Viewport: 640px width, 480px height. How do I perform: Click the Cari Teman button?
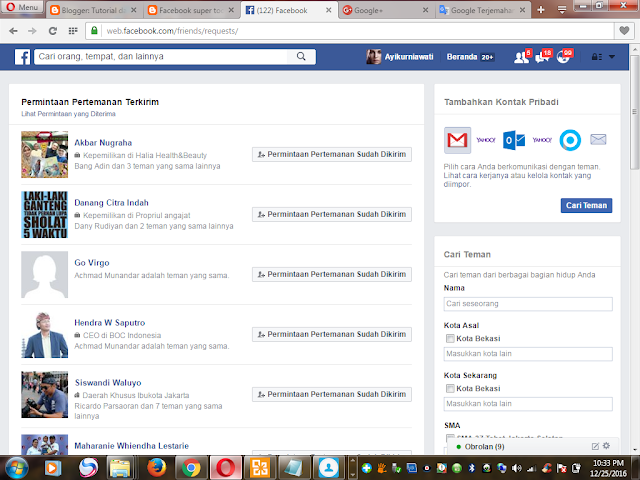[587, 206]
